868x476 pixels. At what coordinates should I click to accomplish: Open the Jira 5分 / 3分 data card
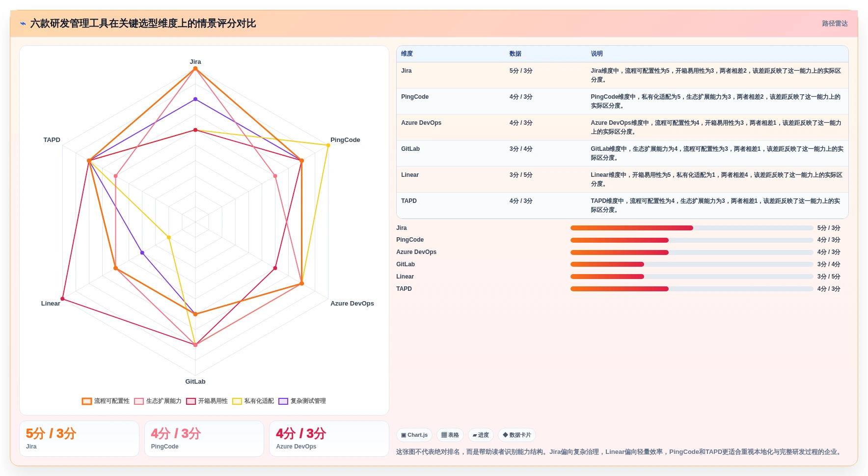tap(79, 439)
